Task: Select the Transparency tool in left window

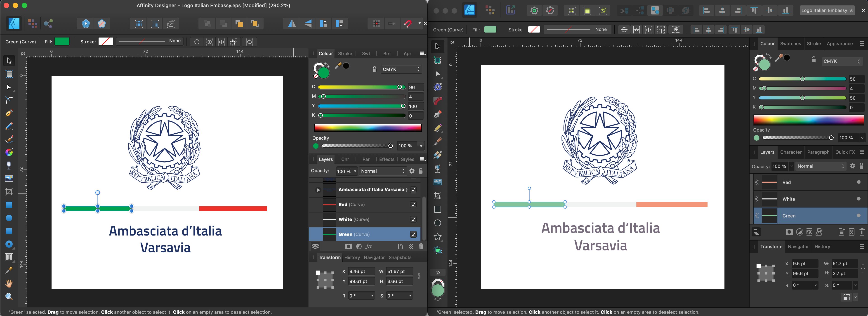Action: pos(9,165)
